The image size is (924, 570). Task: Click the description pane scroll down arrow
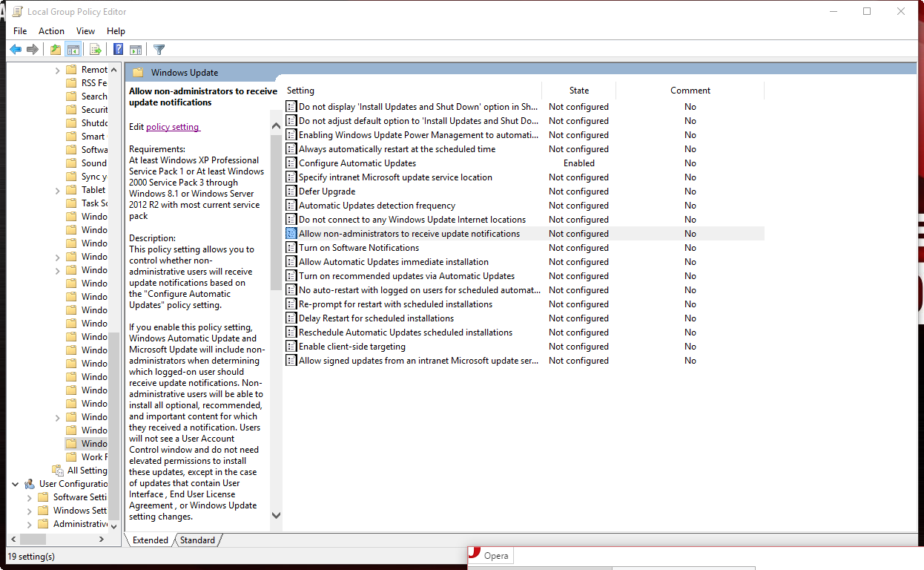(x=276, y=515)
